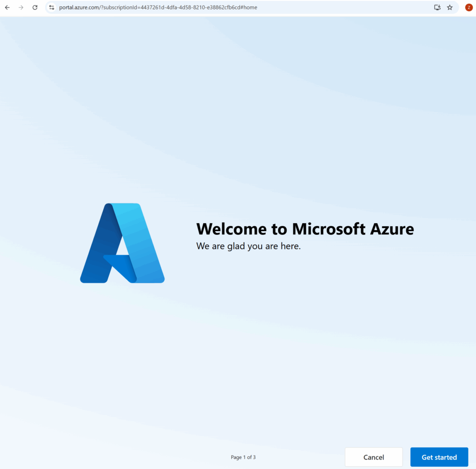This screenshot has width=476, height=469.
Task: Go back to the previous page
Action: tap(7, 7)
